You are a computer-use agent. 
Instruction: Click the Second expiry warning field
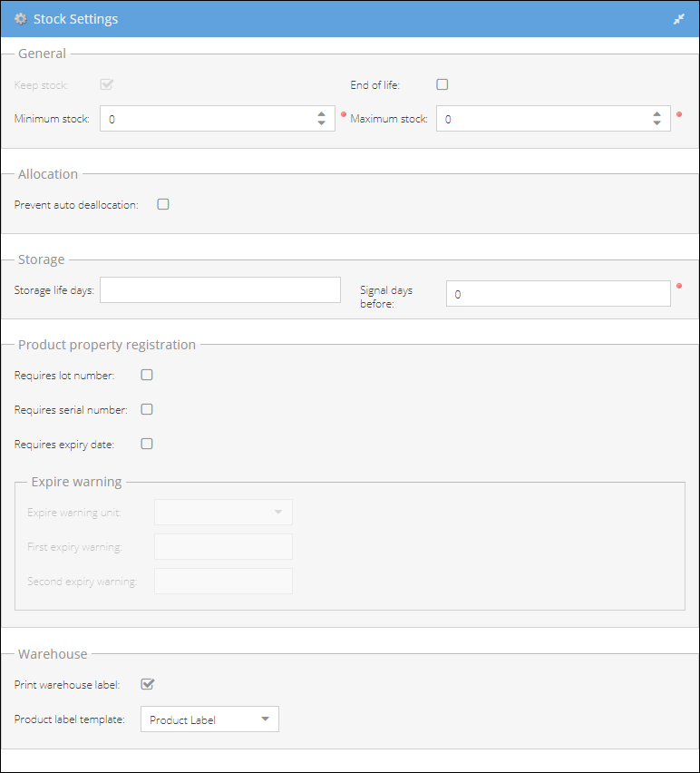(x=223, y=581)
